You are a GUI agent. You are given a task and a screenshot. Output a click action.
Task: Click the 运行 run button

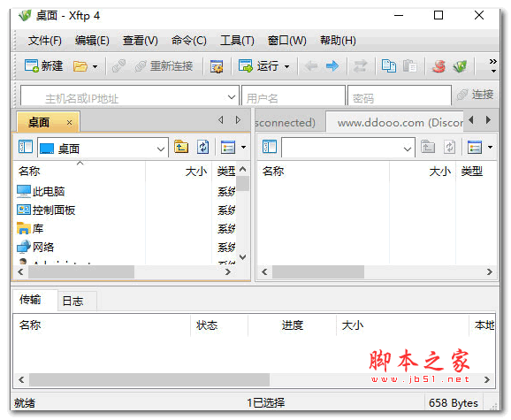pyautogui.click(x=258, y=66)
